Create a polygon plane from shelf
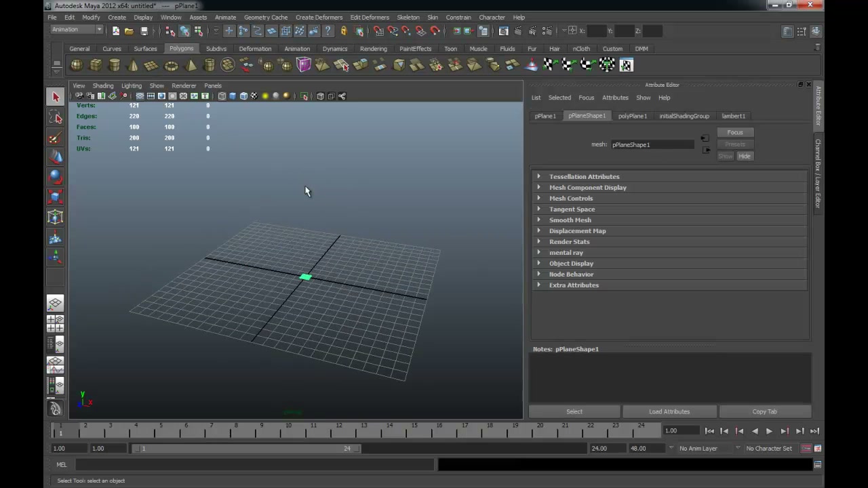 point(152,65)
